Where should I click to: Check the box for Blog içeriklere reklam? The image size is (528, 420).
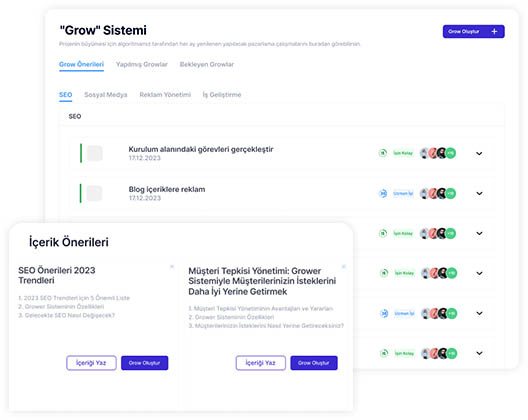(95, 193)
